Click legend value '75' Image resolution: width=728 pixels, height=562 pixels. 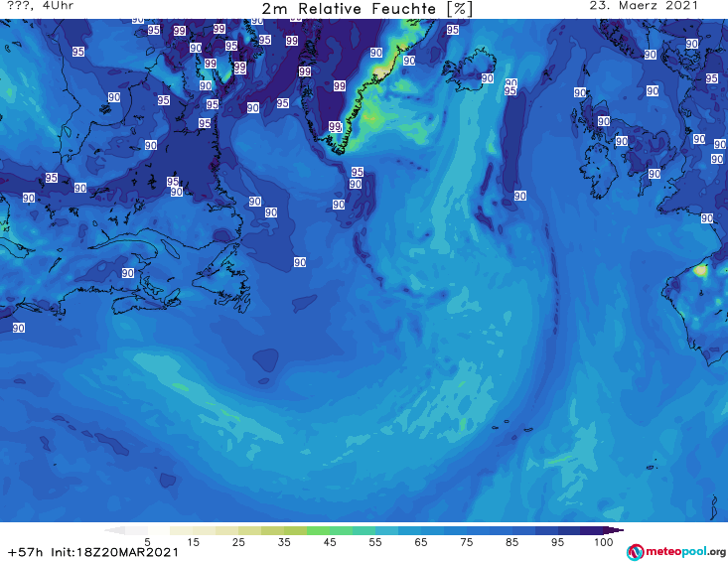[x=466, y=542]
